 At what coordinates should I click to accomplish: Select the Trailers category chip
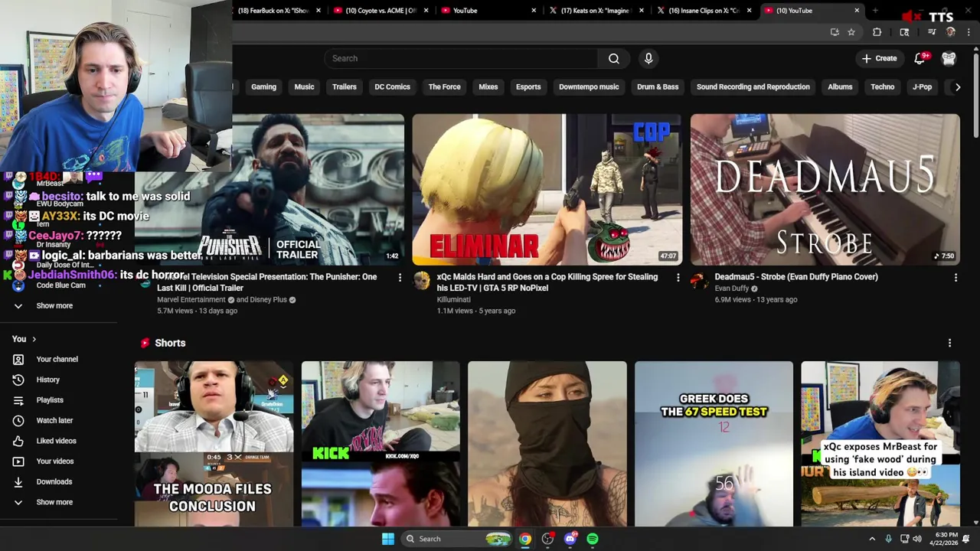(x=344, y=86)
